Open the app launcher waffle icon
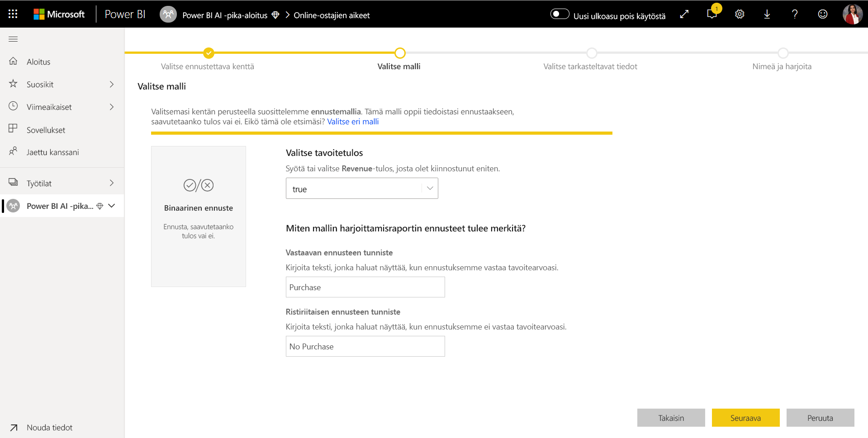The image size is (868, 438). pos(13,14)
